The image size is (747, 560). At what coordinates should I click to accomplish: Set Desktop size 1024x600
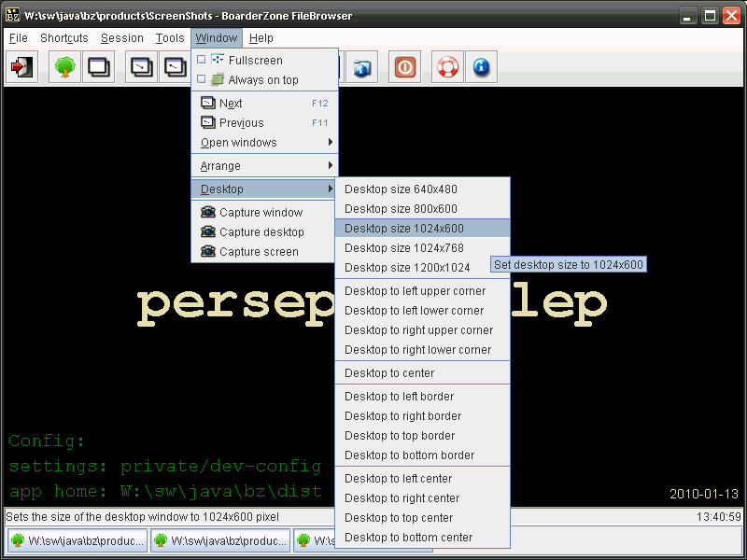(x=423, y=228)
